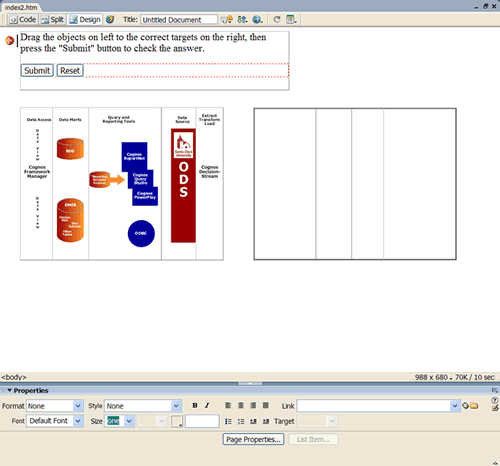Click the text color hex value field
Image resolution: width=500 pixels, height=466 pixels.
pyautogui.click(x=202, y=421)
